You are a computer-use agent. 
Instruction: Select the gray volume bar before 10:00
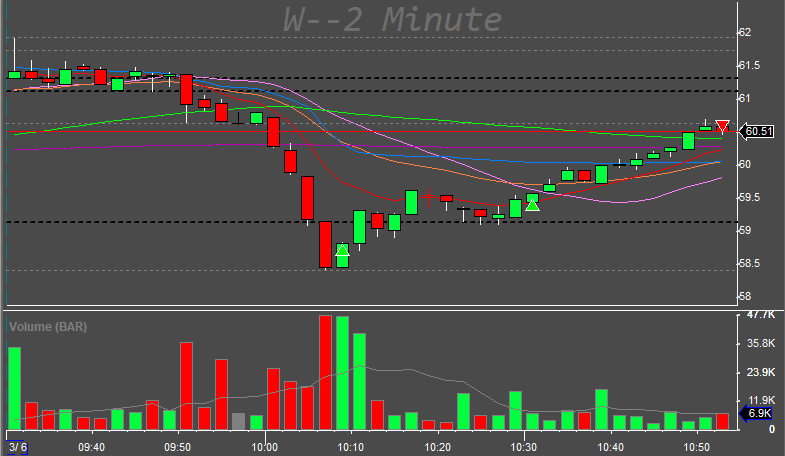click(239, 421)
